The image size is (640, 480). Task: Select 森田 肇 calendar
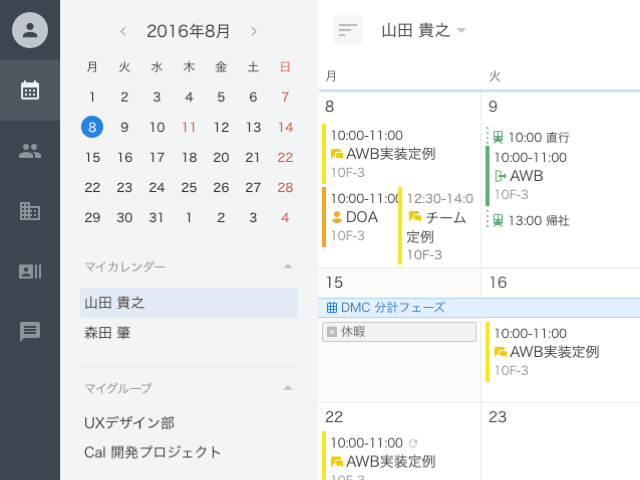point(108,332)
